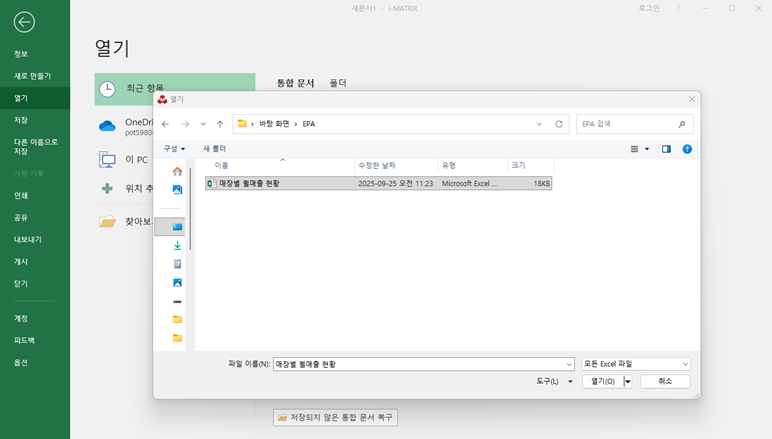This screenshot has height=439, width=772.
Task: Select the 매장별 월매출 현황 file
Action: click(x=250, y=184)
